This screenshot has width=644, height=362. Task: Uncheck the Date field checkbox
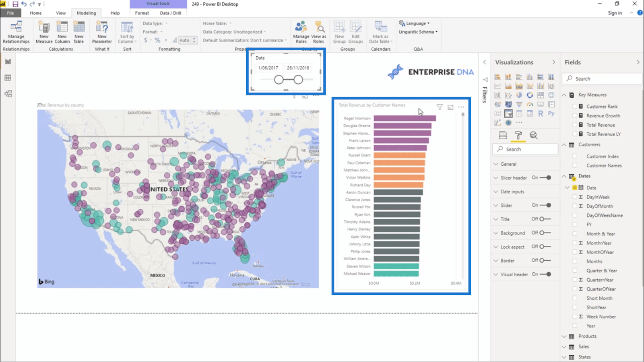(x=575, y=188)
